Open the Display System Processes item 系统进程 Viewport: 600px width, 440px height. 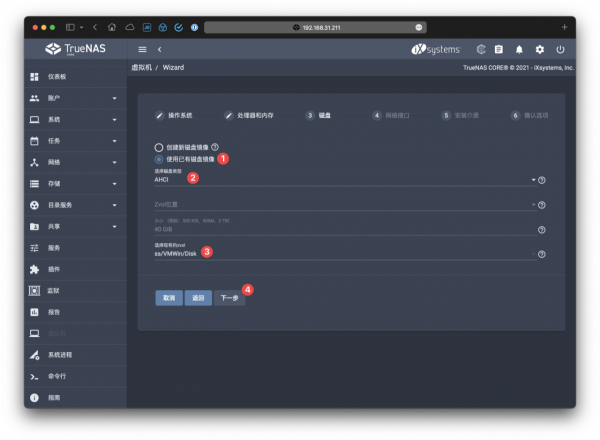point(75,355)
